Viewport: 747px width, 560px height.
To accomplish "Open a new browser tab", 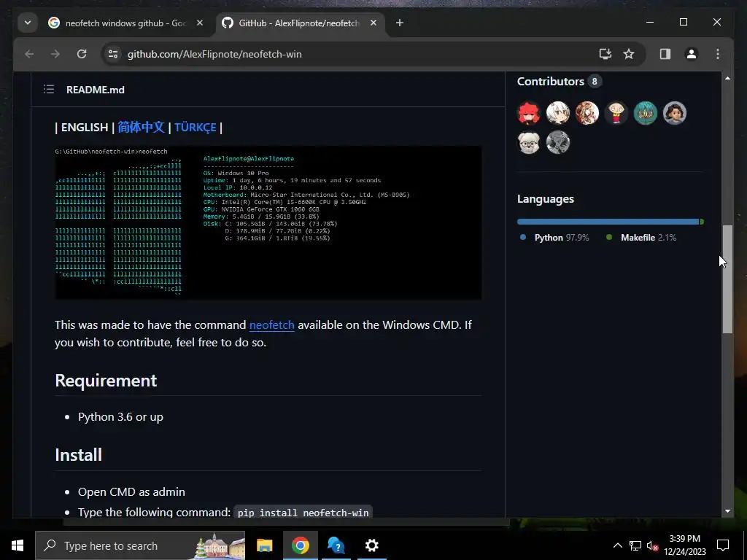I will pos(400,23).
